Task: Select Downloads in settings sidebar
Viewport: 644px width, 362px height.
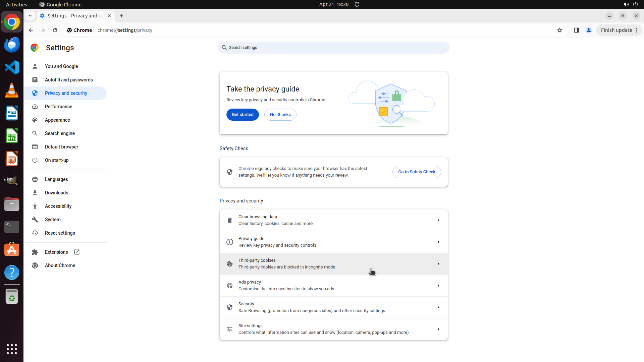Action: (56, 193)
